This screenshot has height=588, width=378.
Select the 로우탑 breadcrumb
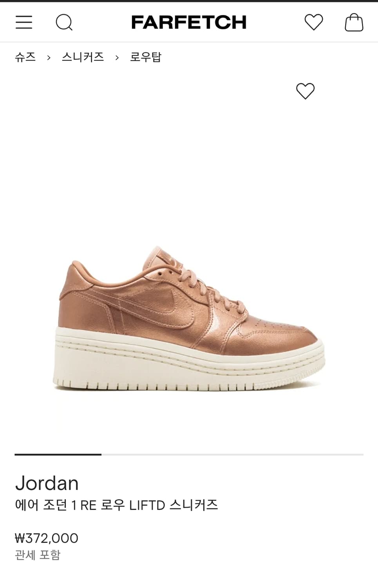pos(145,57)
